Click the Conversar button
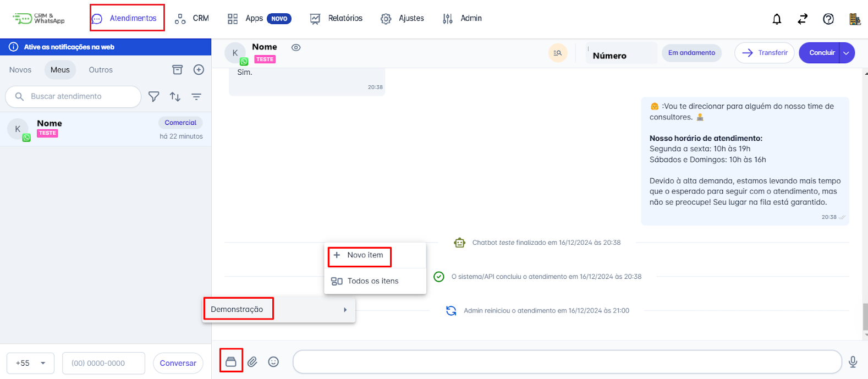The height and width of the screenshot is (379, 868). [178, 363]
